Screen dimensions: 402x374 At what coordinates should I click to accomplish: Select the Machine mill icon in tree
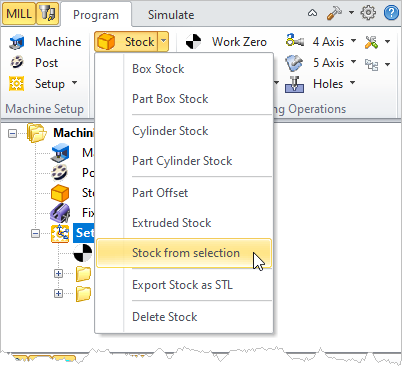tap(60, 153)
